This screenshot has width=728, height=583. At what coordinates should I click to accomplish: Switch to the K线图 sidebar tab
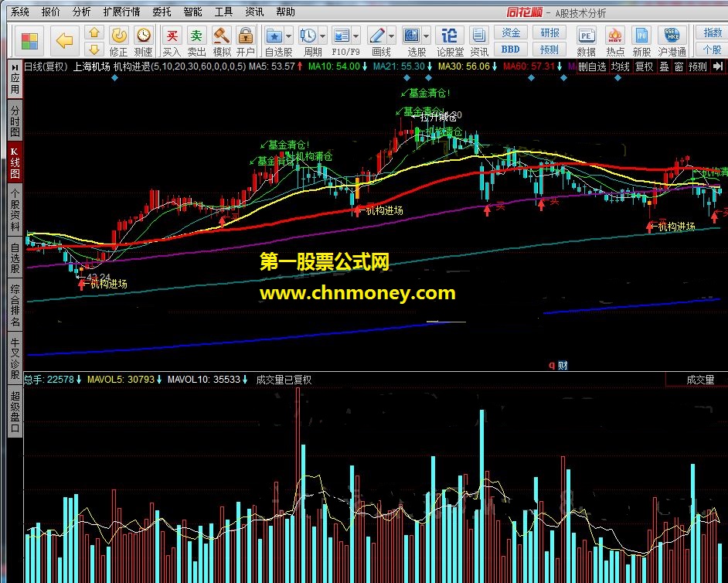(x=15, y=162)
